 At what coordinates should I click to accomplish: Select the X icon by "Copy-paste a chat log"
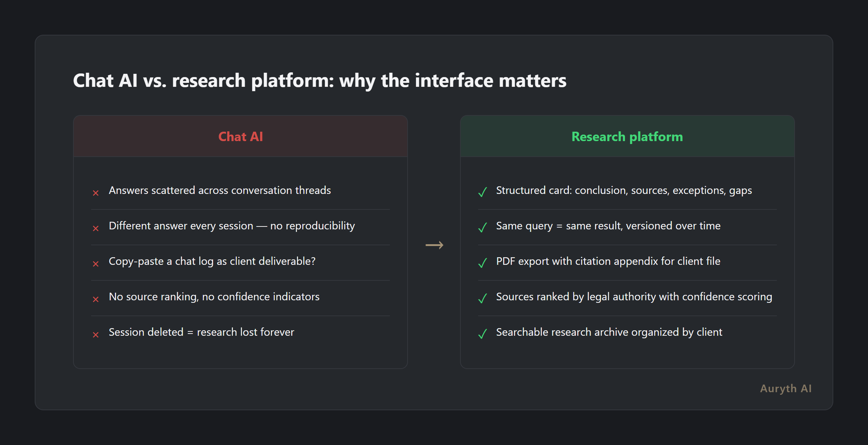point(95,263)
